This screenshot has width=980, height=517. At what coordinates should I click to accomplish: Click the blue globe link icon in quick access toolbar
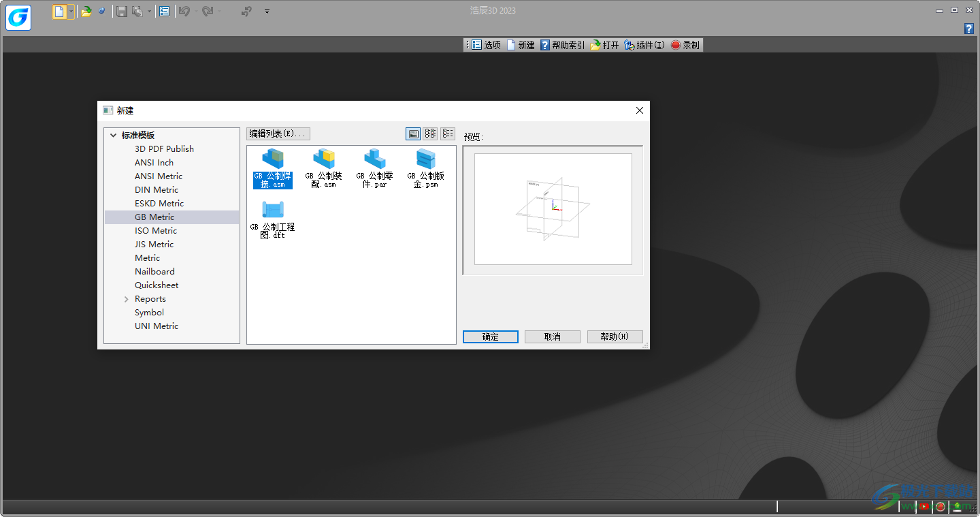(102, 12)
